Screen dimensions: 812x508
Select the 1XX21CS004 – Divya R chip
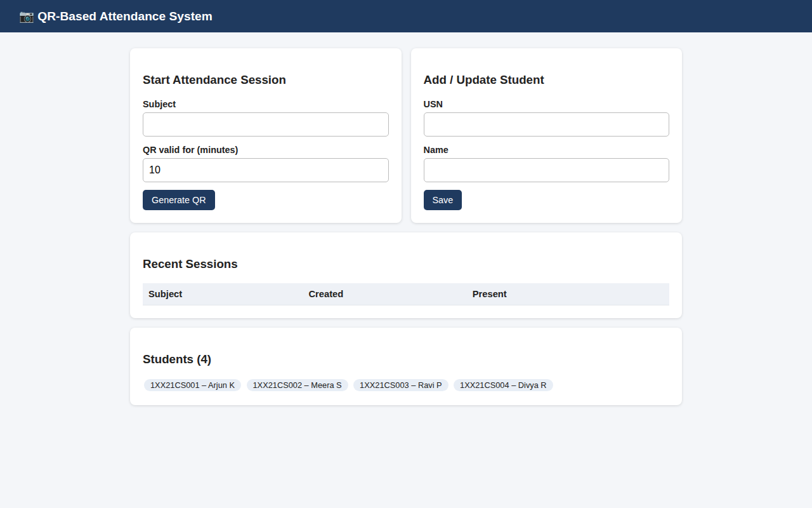[x=503, y=385]
